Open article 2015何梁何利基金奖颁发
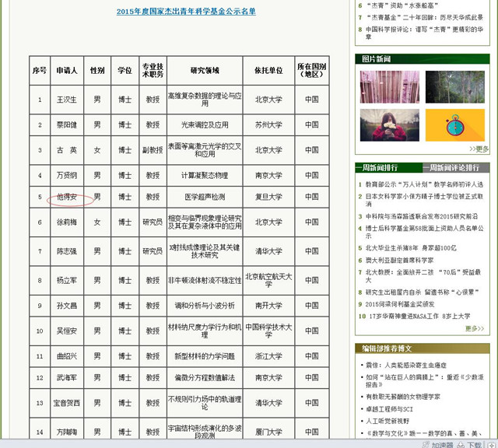Image resolution: width=498 pixels, height=448 pixels. pyautogui.click(x=403, y=304)
